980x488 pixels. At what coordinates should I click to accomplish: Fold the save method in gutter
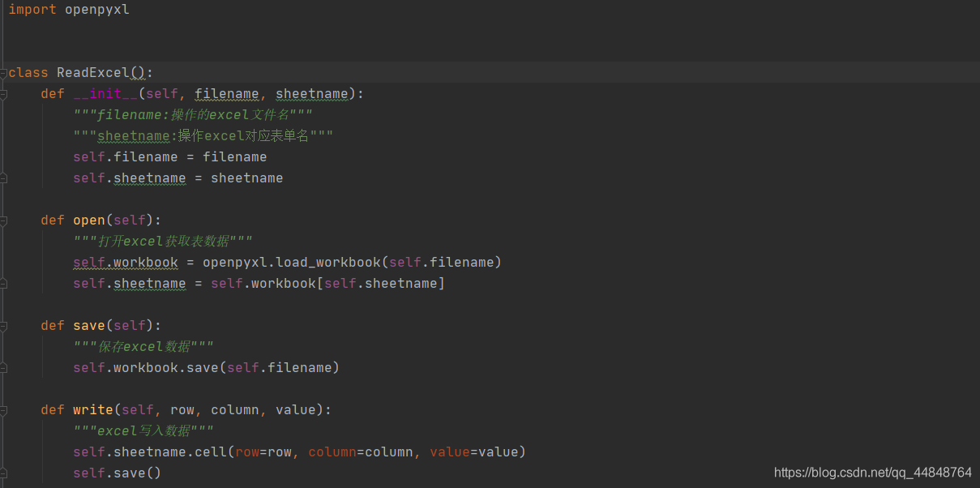pos(4,326)
